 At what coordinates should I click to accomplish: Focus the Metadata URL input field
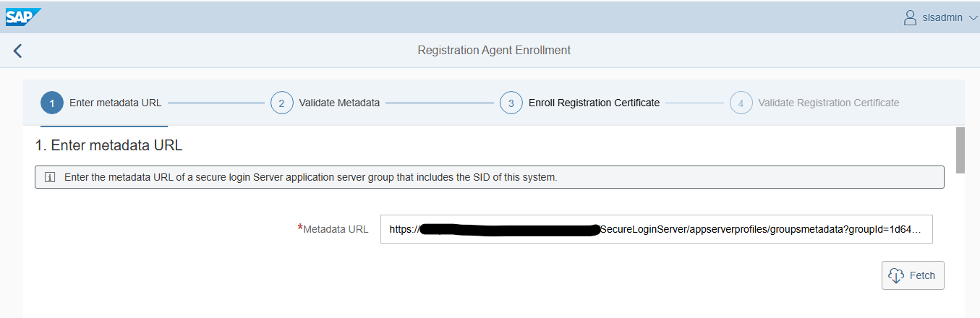[656, 229]
